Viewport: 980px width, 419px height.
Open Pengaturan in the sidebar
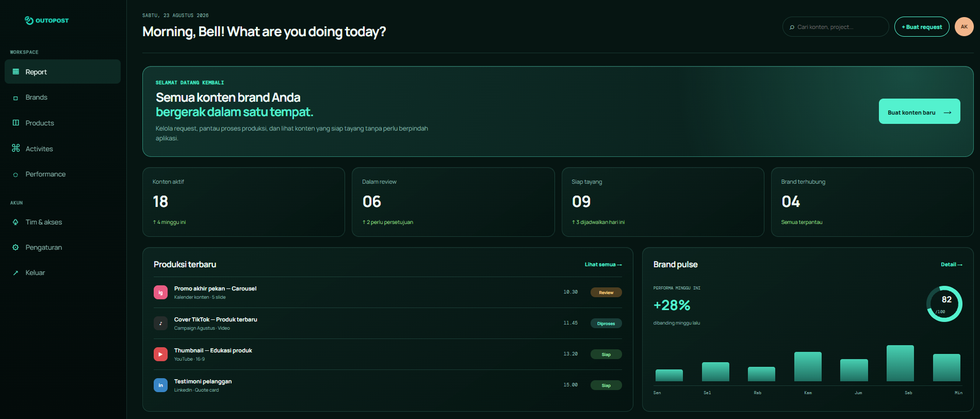tap(62, 247)
